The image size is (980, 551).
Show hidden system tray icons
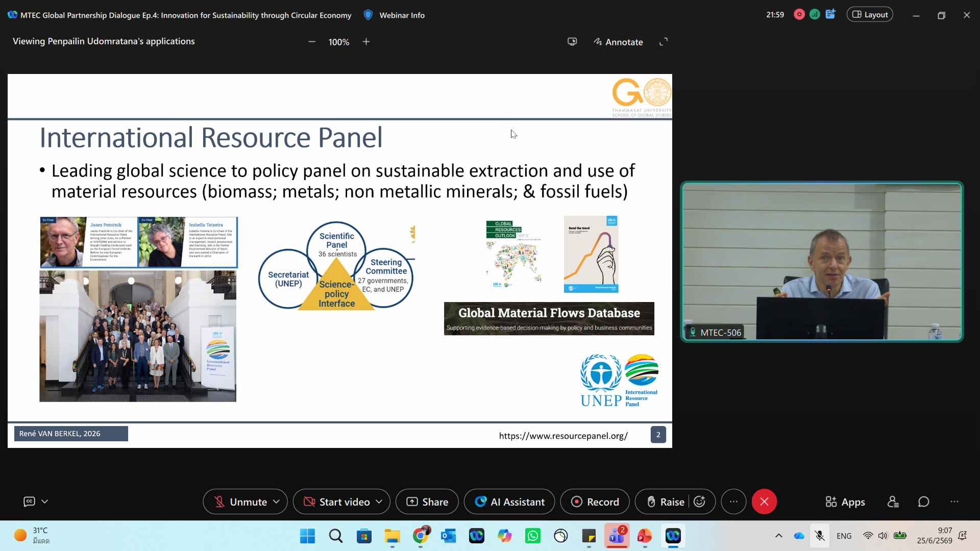point(779,536)
